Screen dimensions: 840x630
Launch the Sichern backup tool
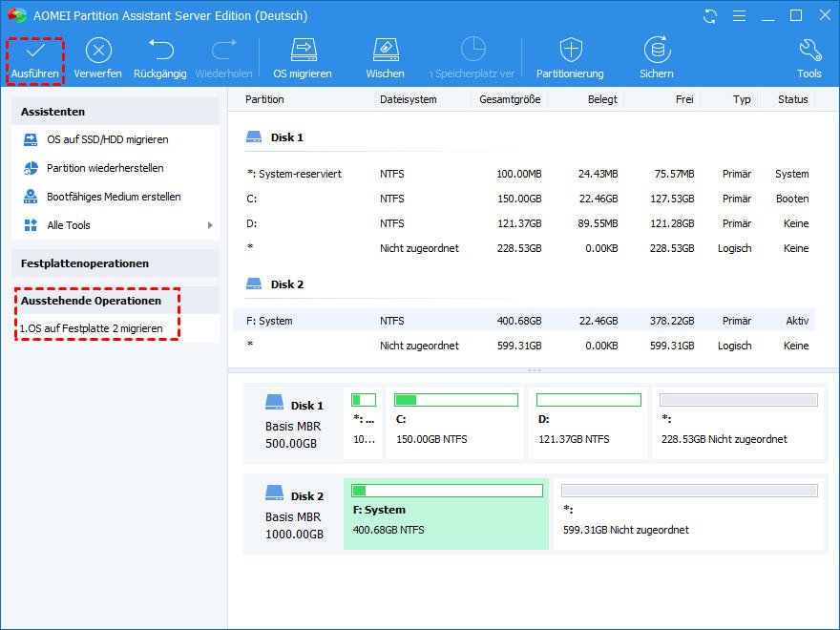click(x=656, y=51)
